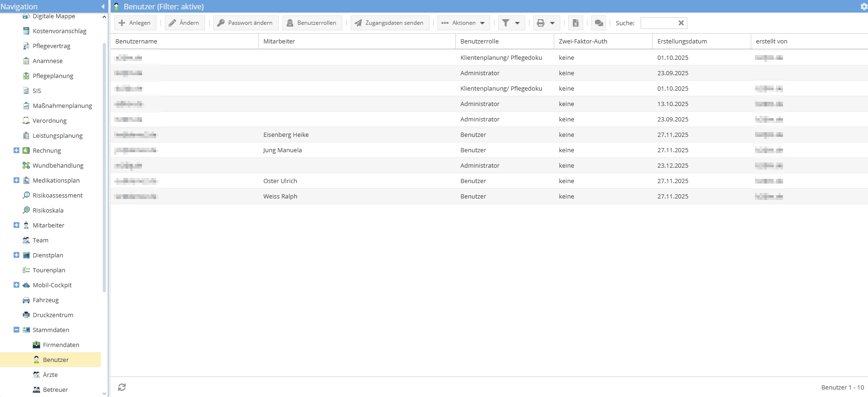Click the chat bubbles comment icon

[599, 23]
